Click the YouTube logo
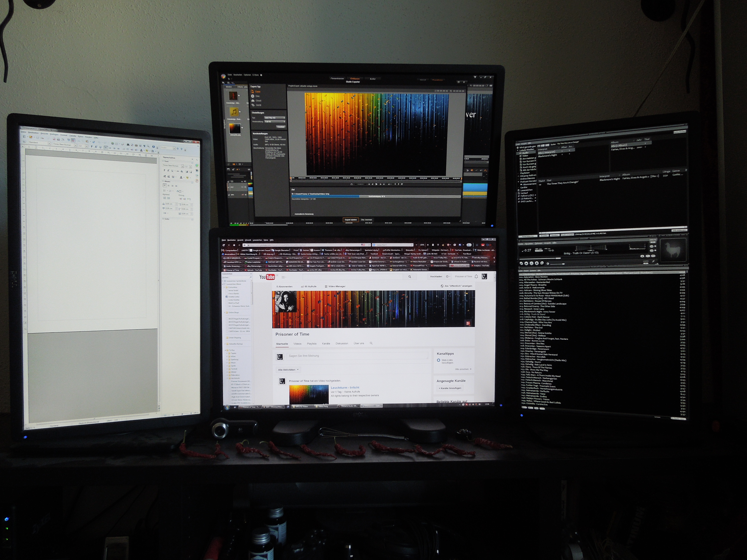The height and width of the screenshot is (560, 747). pyautogui.click(x=267, y=277)
